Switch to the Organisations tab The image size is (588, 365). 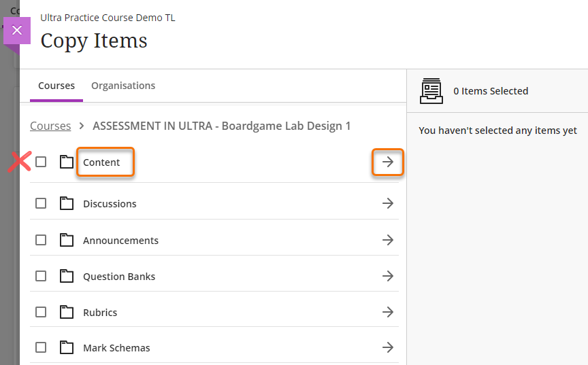pos(123,86)
